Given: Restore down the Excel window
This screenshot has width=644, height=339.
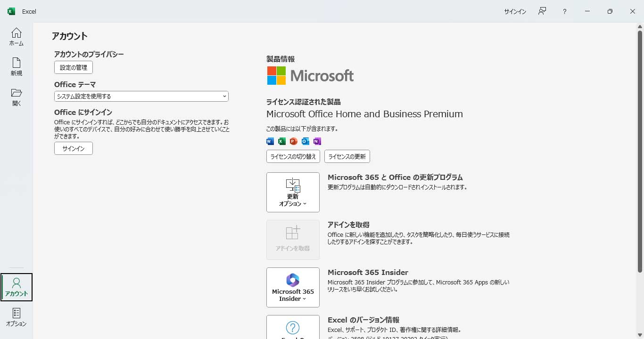Looking at the screenshot, I should [x=610, y=11].
